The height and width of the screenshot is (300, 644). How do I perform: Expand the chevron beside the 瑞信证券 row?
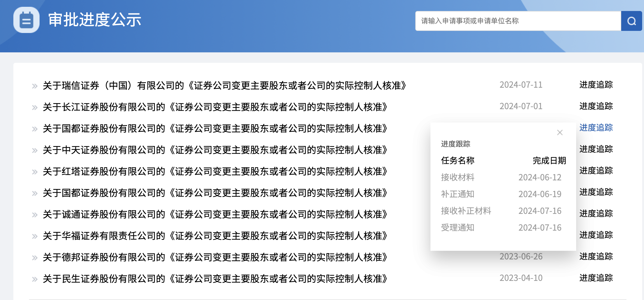click(x=34, y=86)
